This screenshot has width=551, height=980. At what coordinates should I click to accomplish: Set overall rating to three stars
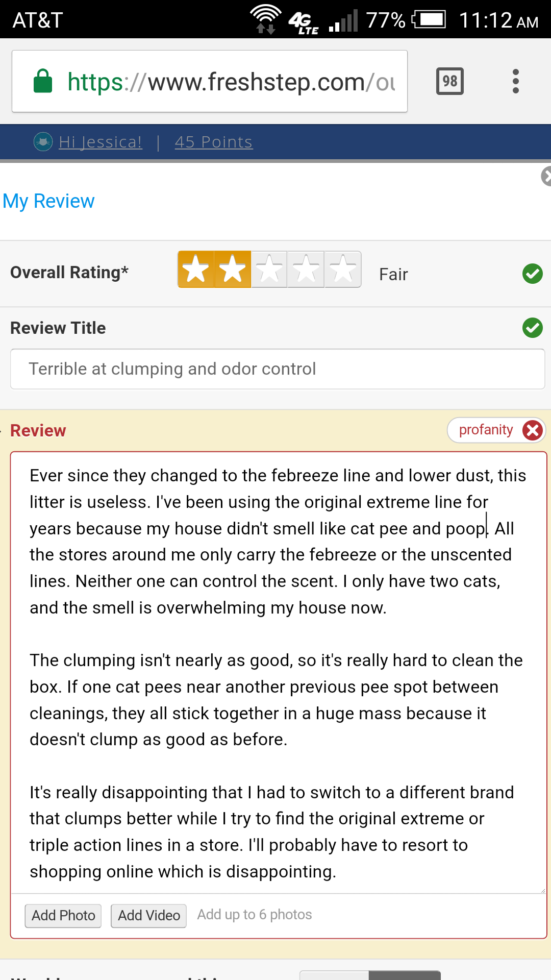click(269, 269)
